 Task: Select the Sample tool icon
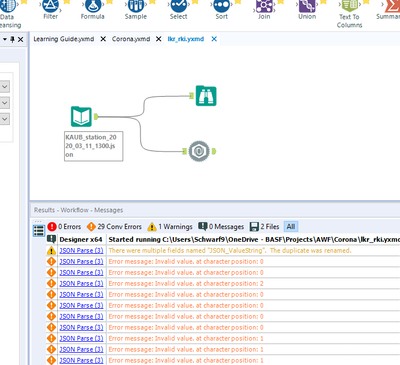(136, 5)
